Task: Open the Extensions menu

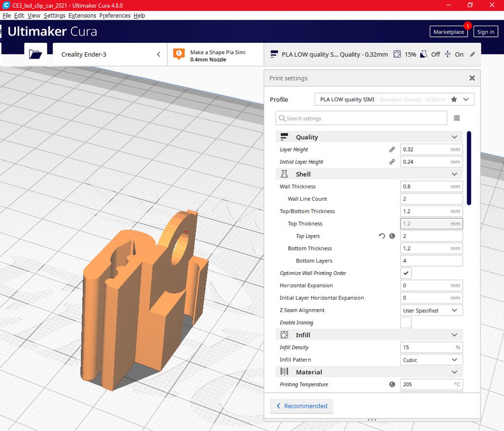Action: coord(82,15)
